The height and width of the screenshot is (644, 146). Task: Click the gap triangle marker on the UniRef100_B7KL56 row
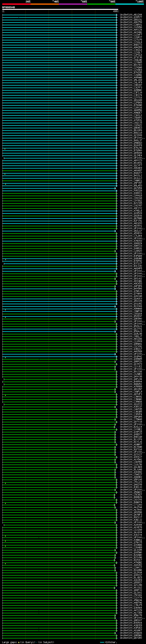pyautogui.click(x=5, y=149)
